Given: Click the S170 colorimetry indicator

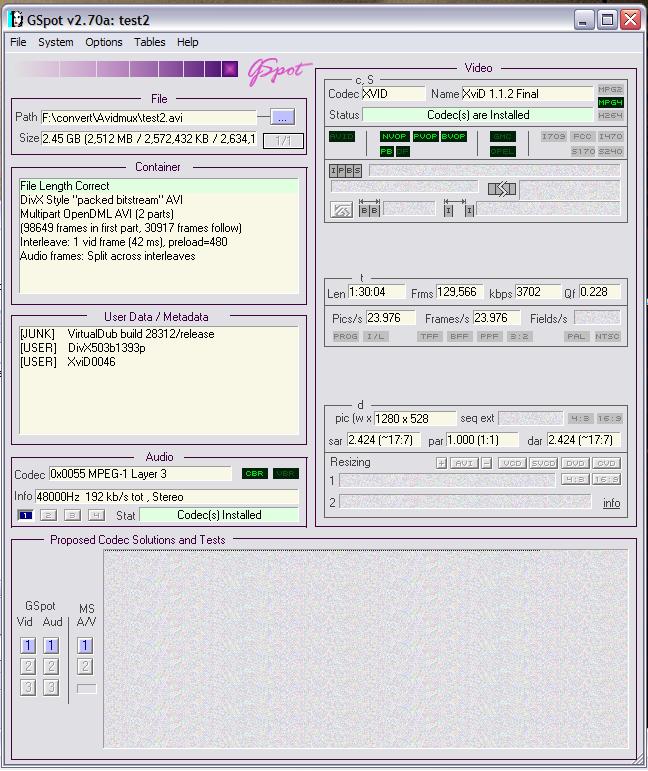Looking at the screenshot, I should (x=583, y=151).
